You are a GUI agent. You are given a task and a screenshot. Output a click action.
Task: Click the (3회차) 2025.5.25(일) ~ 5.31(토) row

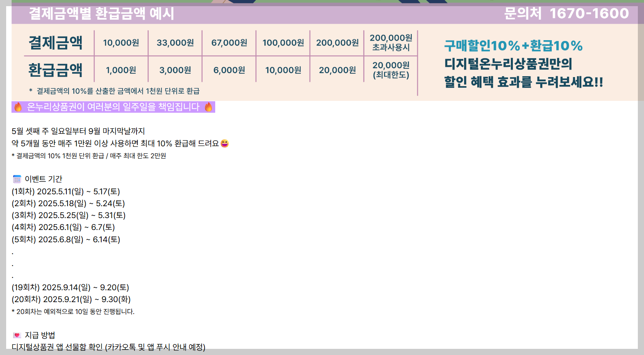pos(68,215)
